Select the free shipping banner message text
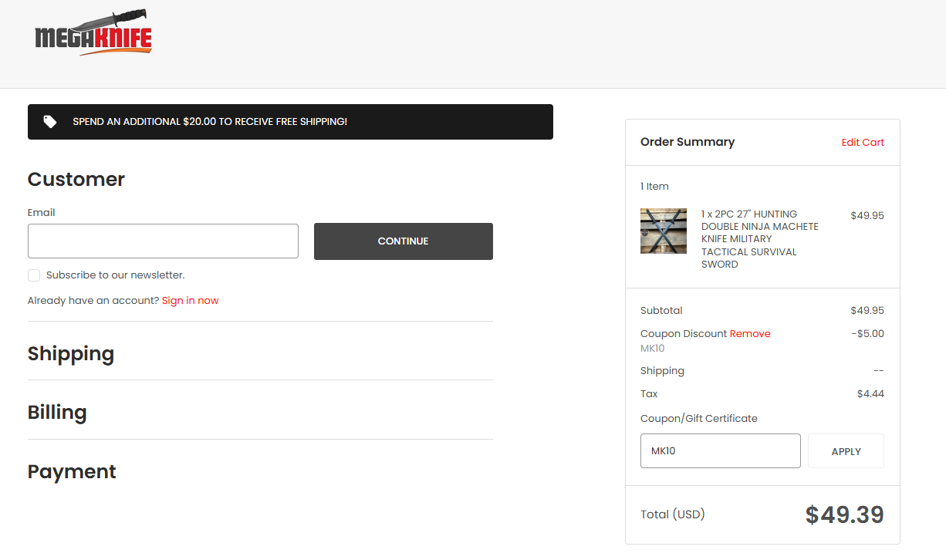946x560 pixels. pyautogui.click(x=210, y=122)
